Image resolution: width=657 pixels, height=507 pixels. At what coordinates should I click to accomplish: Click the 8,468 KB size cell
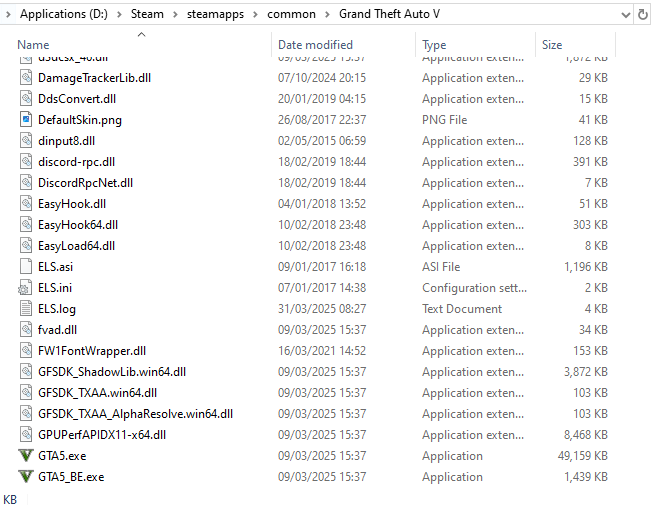585,435
